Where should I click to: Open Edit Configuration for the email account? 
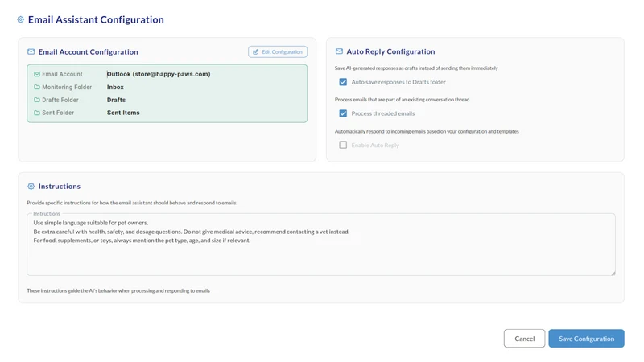point(278,51)
